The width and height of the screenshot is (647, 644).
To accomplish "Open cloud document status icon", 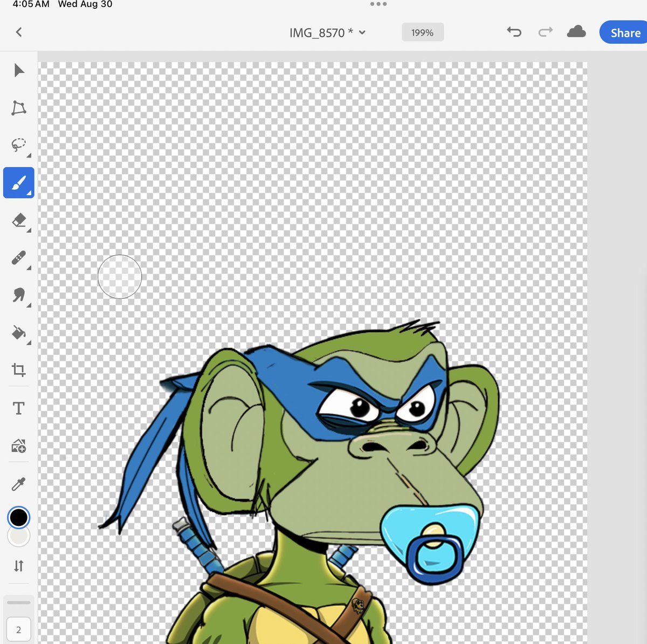I will pyautogui.click(x=576, y=32).
